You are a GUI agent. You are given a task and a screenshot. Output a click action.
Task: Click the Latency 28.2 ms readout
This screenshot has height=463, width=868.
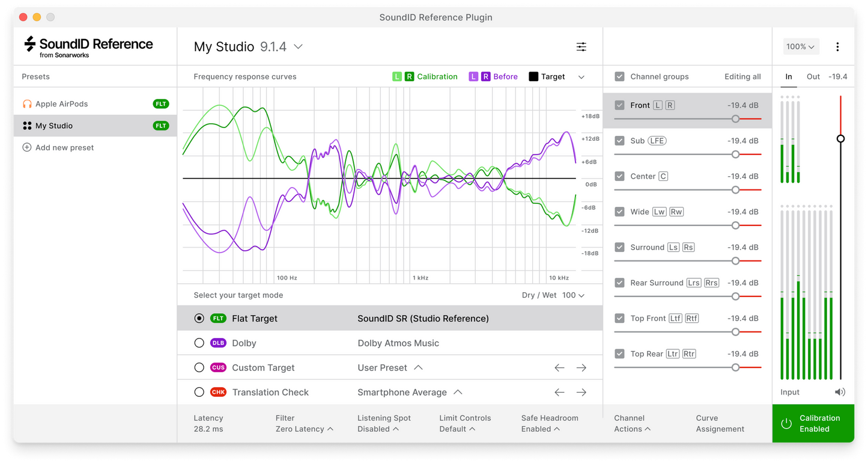tap(208, 423)
